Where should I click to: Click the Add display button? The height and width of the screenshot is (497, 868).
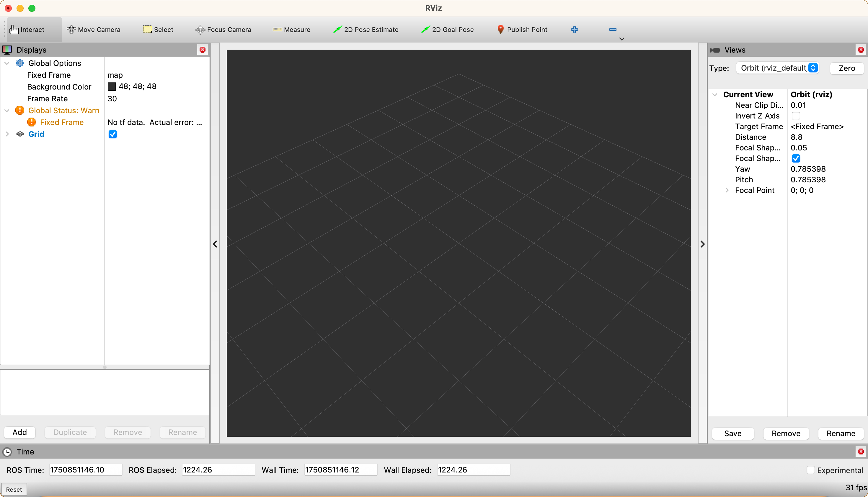coord(19,432)
